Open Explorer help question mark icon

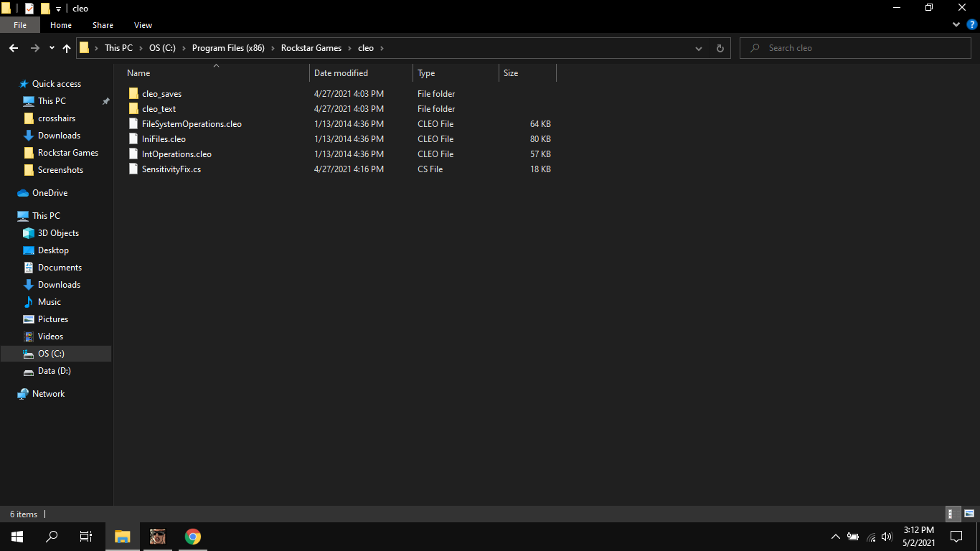coord(972,24)
